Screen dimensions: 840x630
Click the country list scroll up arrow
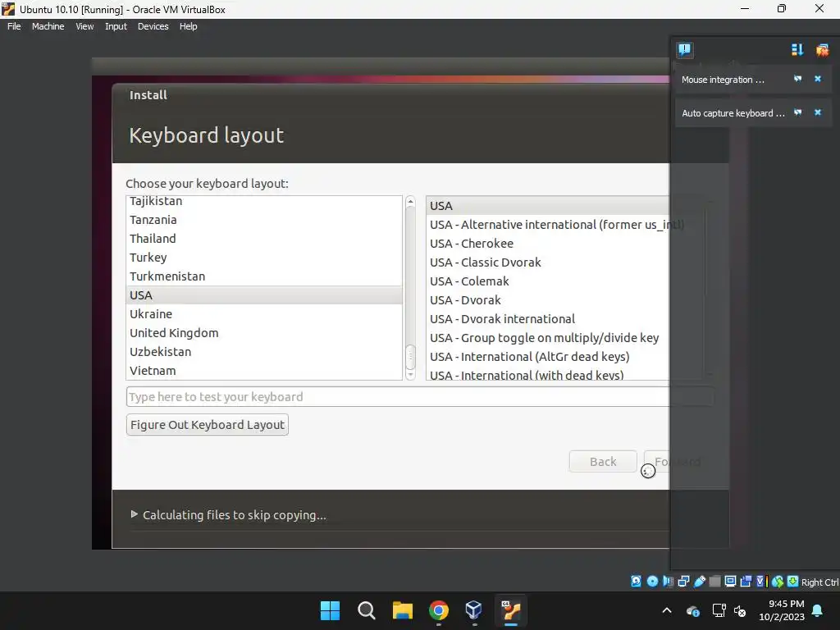pyautogui.click(x=410, y=202)
